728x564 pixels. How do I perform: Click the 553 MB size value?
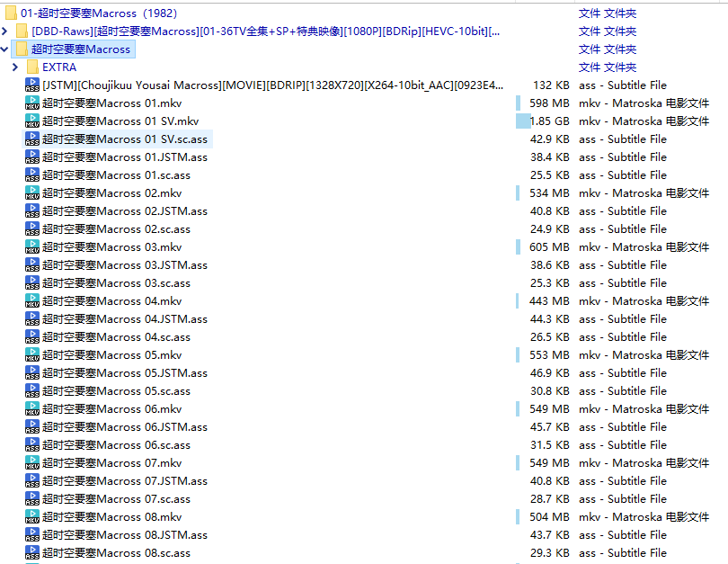pos(550,355)
